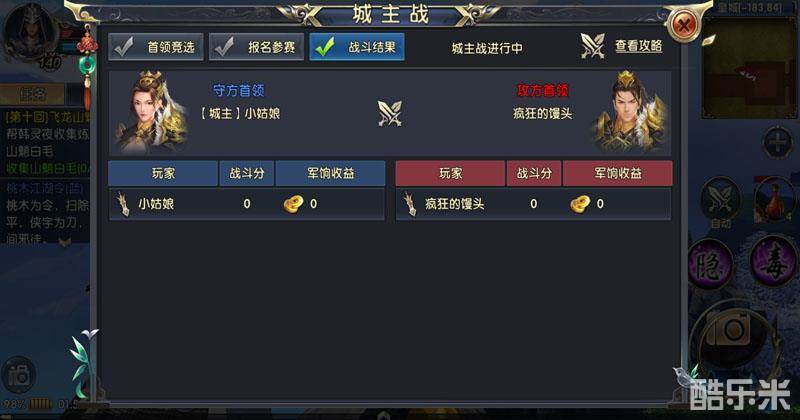Click the center crossed swords versus icon

click(x=390, y=113)
